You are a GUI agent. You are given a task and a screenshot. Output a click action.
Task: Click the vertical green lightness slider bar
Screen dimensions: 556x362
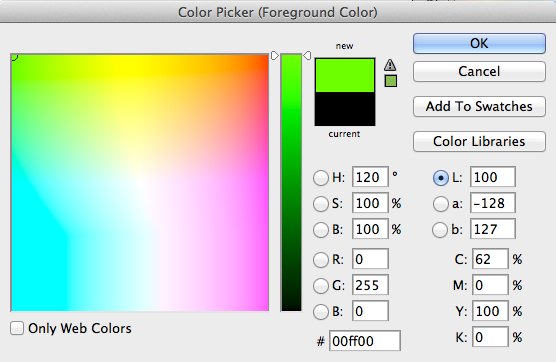(291, 183)
